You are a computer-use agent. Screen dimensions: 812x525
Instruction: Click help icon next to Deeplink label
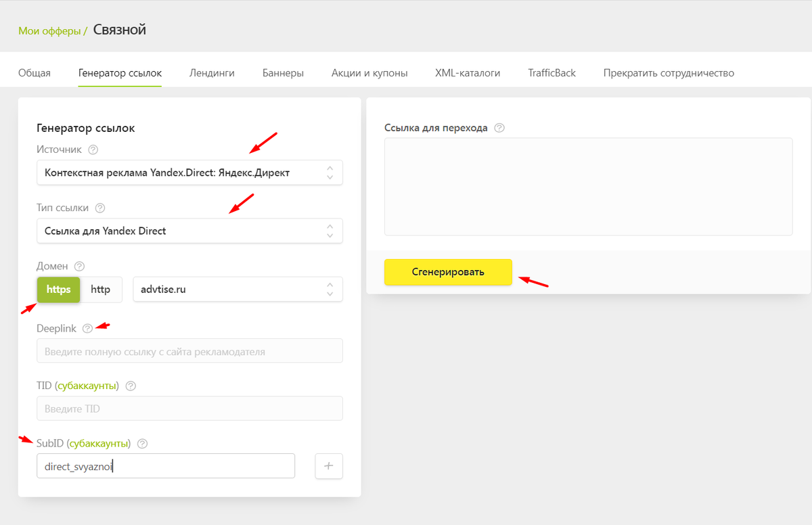87,328
